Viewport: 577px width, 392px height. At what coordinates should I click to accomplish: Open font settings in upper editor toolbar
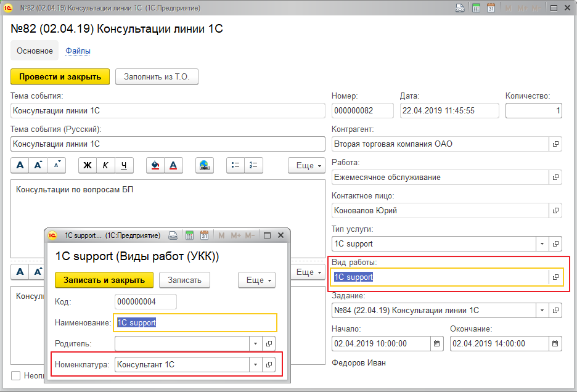pyautogui.click(x=20, y=166)
